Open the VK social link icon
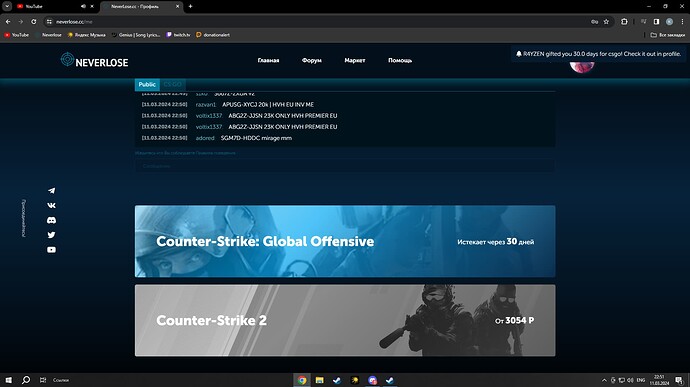Viewport: 690px width, 387px height. tap(51, 205)
